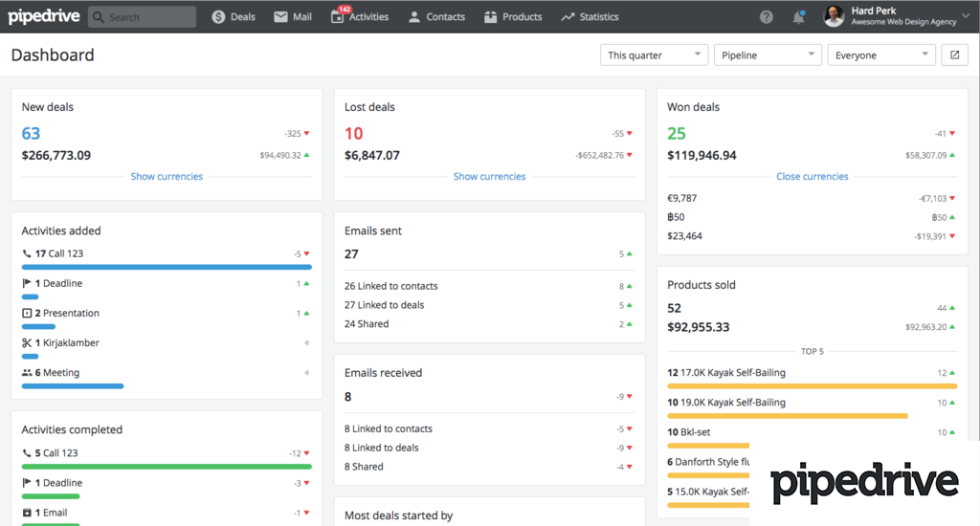Screen dimensions: 980x526
Task: Click the phone icon beside 17 Call 123
Action: (x=27, y=253)
